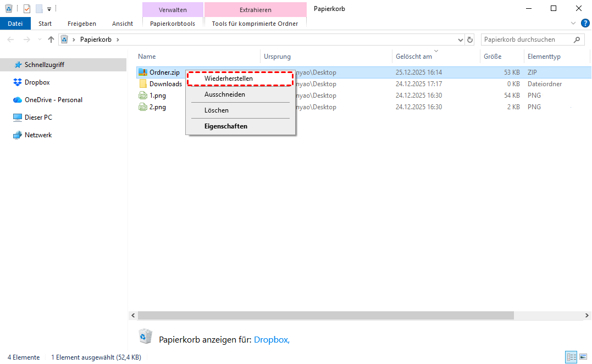The height and width of the screenshot is (364, 592).
Task: Click the Downloads folder icon
Action: pyautogui.click(x=143, y=84)
